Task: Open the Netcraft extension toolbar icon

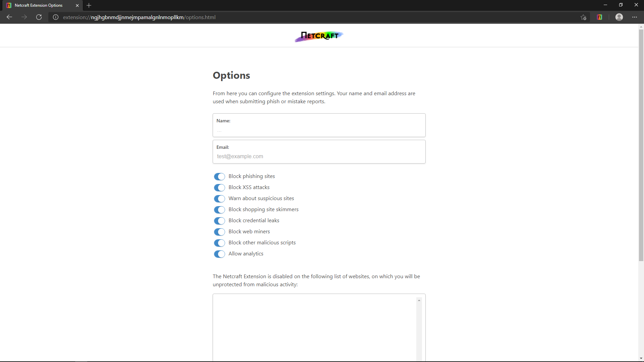Action: tap(600, 17)
